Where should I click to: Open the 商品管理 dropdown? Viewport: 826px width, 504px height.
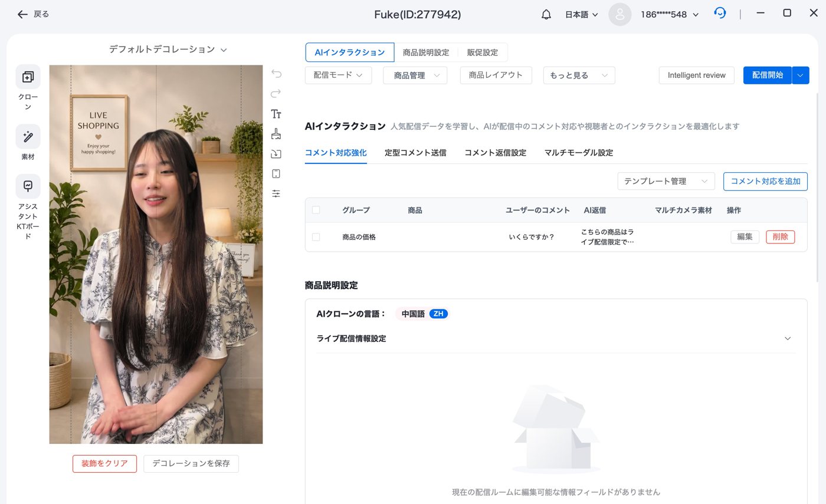point(415,75)
